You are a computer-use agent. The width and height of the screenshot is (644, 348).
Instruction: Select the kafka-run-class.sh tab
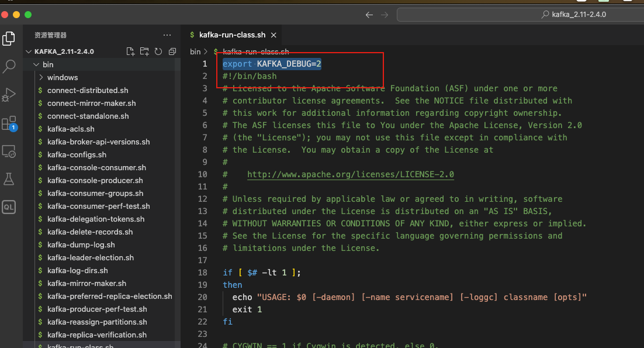coord(232,35)
